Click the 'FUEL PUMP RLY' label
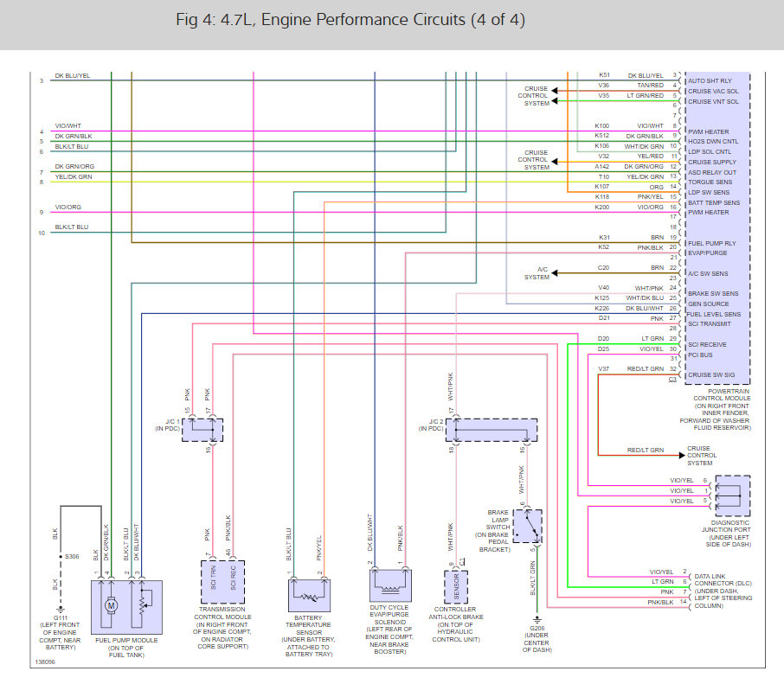Viewport: 784px width, 684px height. point(712,243)
